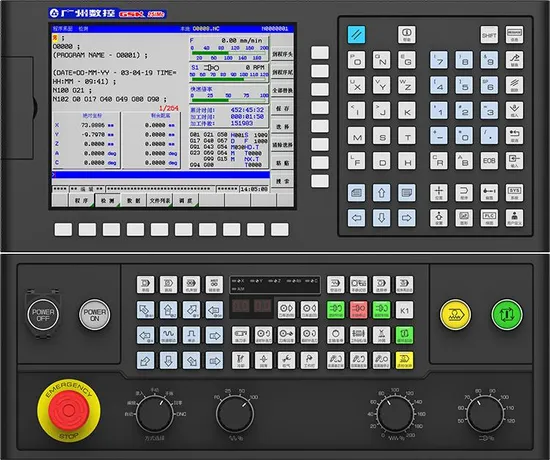
Task: Switch to the 数据 softkey tab on screen
Action: click(x=134, y=201)
